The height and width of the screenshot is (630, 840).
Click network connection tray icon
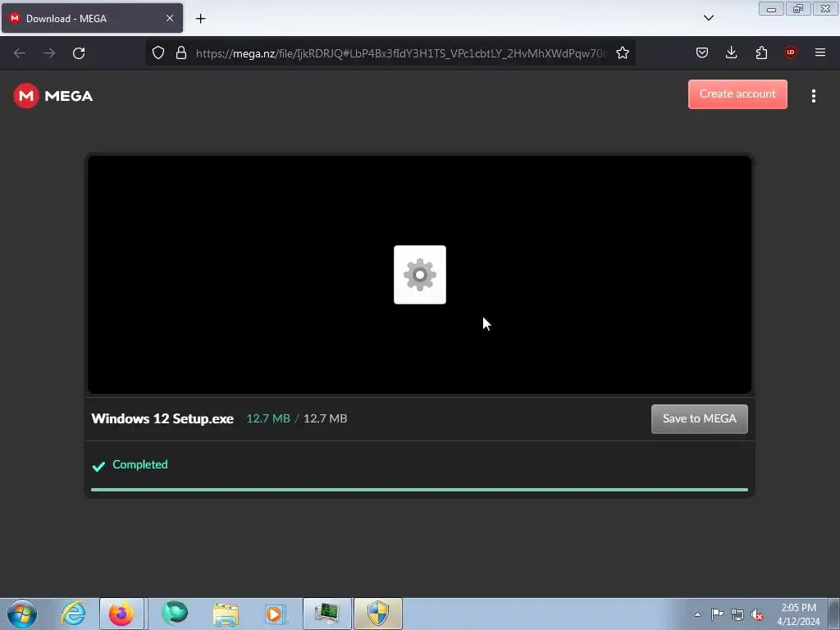737,614
